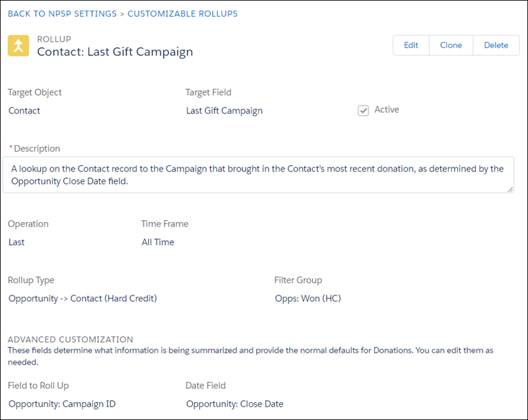Screen dimensions: 528x420
Task: Click the Date Field label
Action: click(205, 385)
